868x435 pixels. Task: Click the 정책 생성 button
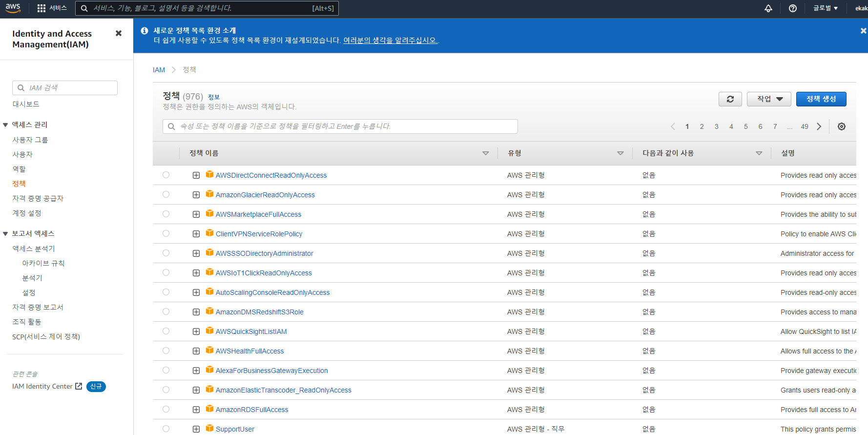821,99
